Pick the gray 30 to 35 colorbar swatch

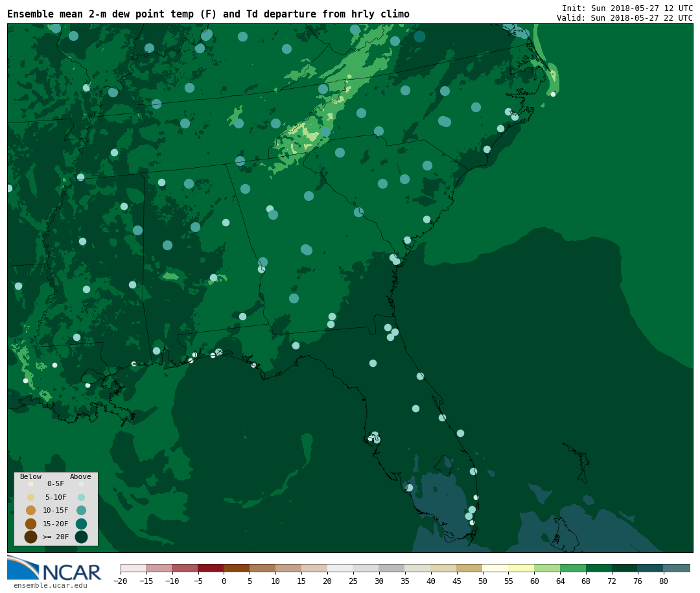tap(392, 568)
